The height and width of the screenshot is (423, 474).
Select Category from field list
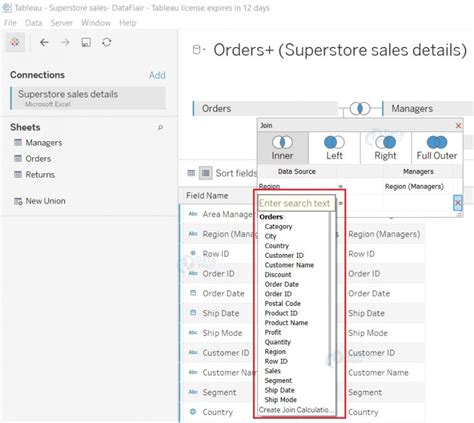[x=278, y=227]
